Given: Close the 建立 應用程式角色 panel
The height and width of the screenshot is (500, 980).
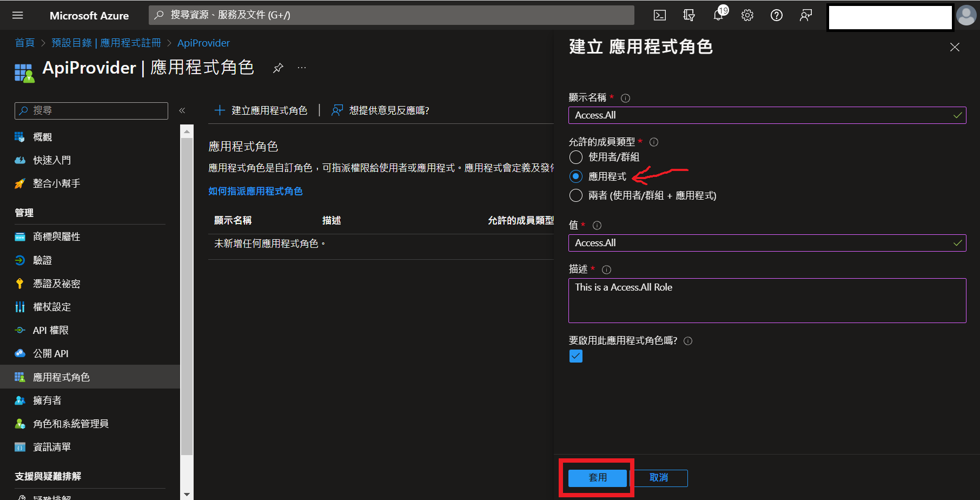Looking at the screenshot, I should point(955,47).
